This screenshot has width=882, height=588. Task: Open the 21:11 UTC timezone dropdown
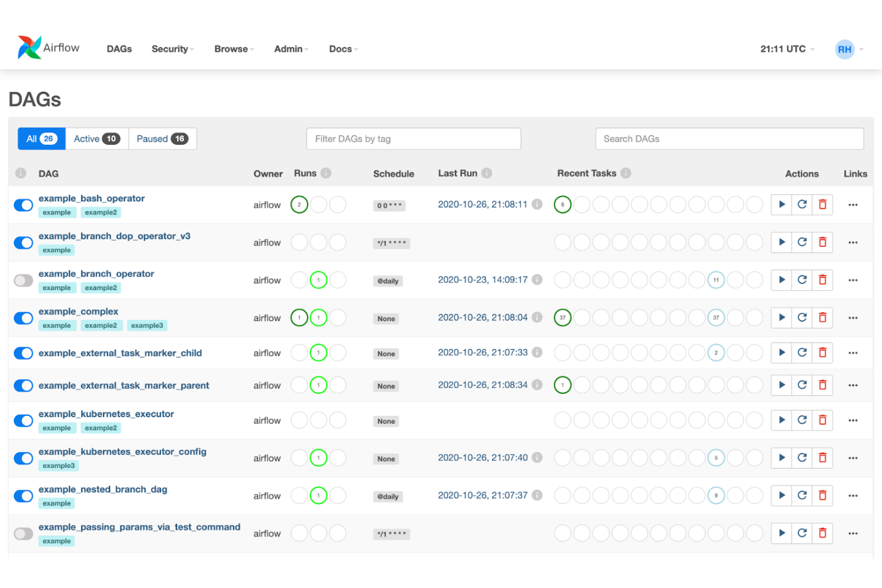787,49
